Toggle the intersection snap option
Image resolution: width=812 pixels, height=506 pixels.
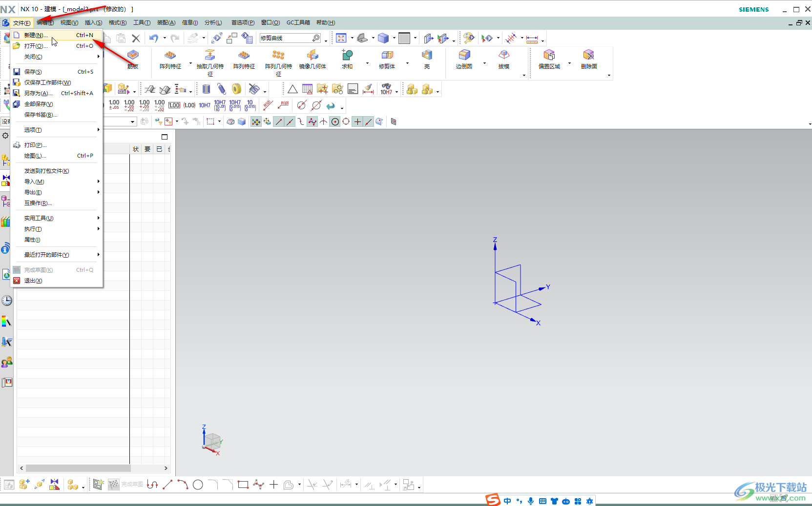point(324,122)
